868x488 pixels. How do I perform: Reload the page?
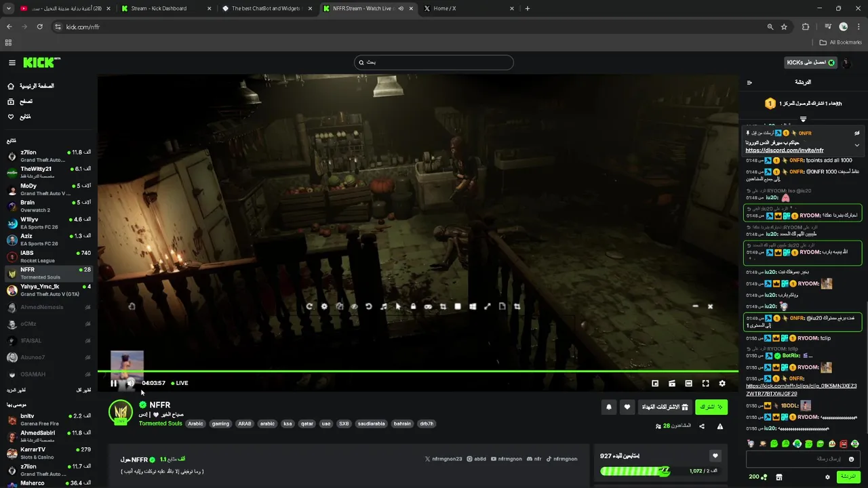(40, 26)
